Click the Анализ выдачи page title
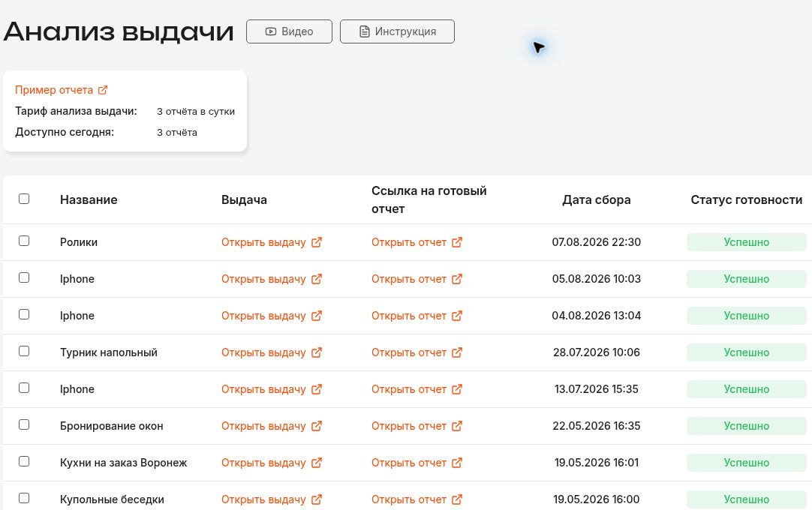Viewport: 812px width, 510px height. pos(119,31)
